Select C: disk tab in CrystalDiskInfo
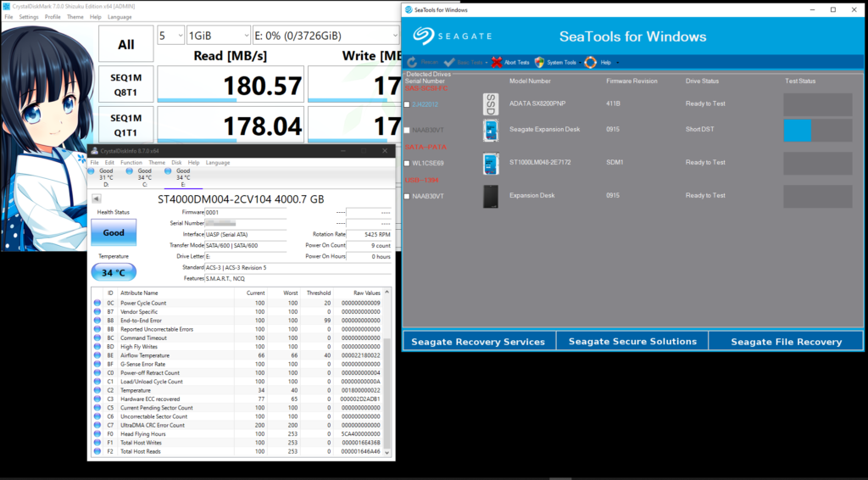The width and height of the screenshot is (868, 480). (x=144, y=178)
